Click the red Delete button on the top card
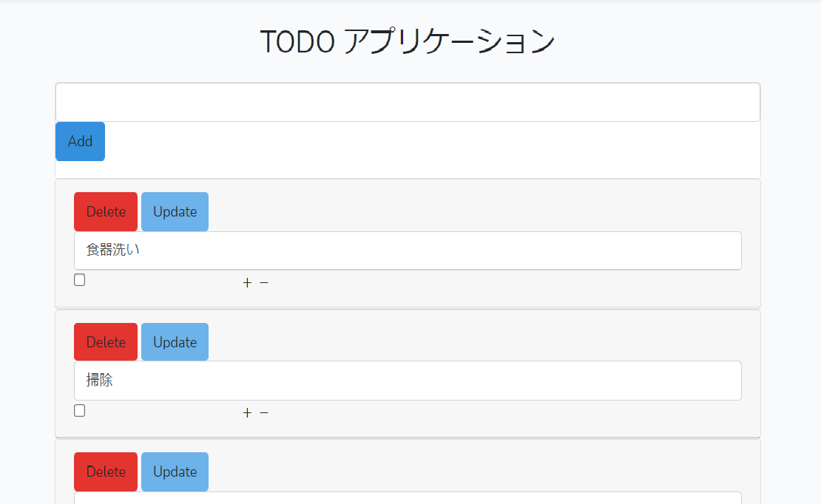Viewport: 821px width, 504px height. click(x=105, y=211)
